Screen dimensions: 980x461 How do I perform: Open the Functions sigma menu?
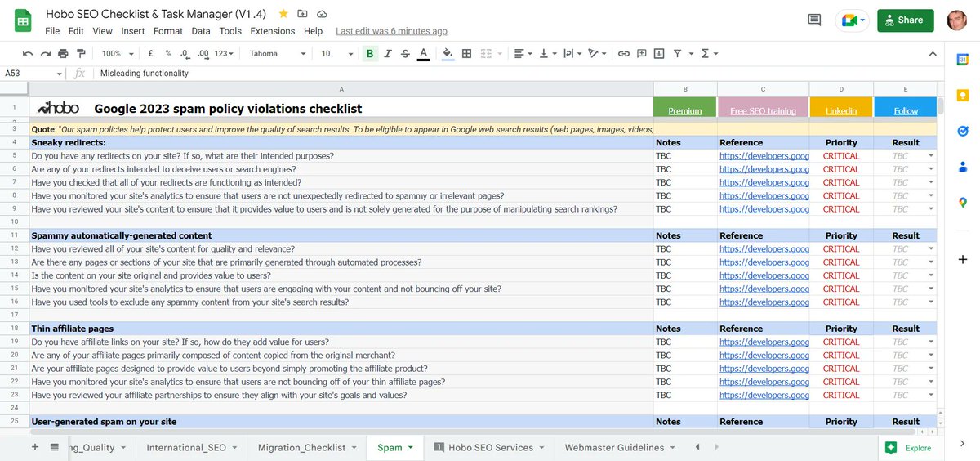[x=709, y=54]
